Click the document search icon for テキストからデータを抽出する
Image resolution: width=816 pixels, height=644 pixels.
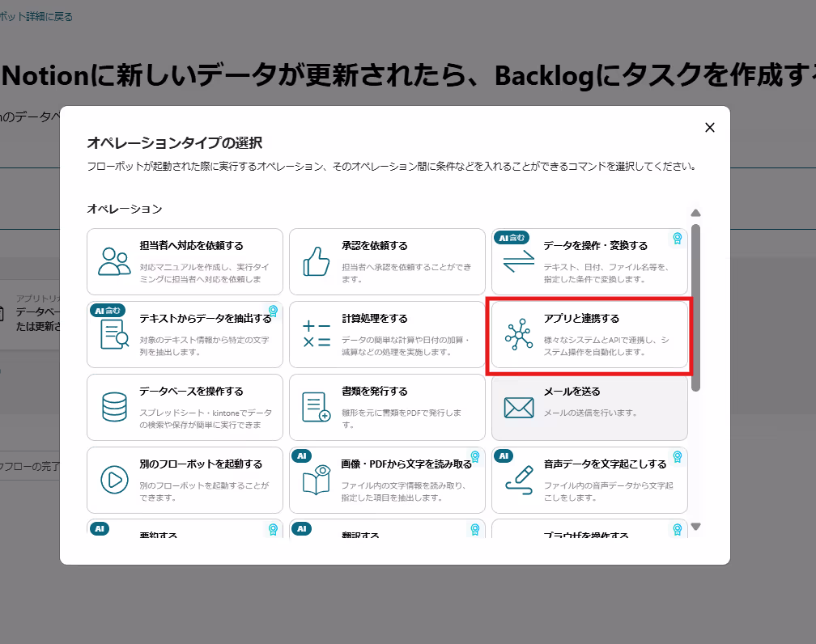pos(114,334)
